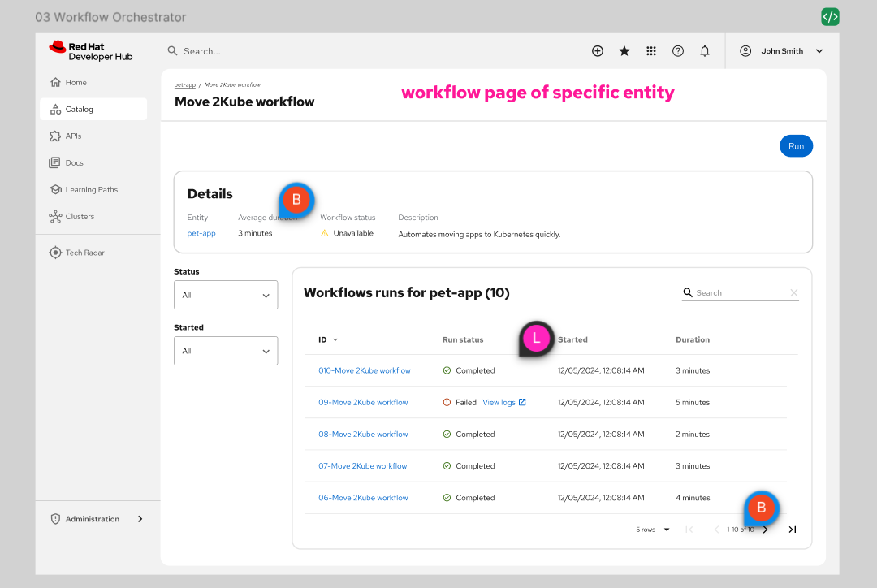
Task: Open the 5 rows per page dropdown
Action: pos(653,530)
